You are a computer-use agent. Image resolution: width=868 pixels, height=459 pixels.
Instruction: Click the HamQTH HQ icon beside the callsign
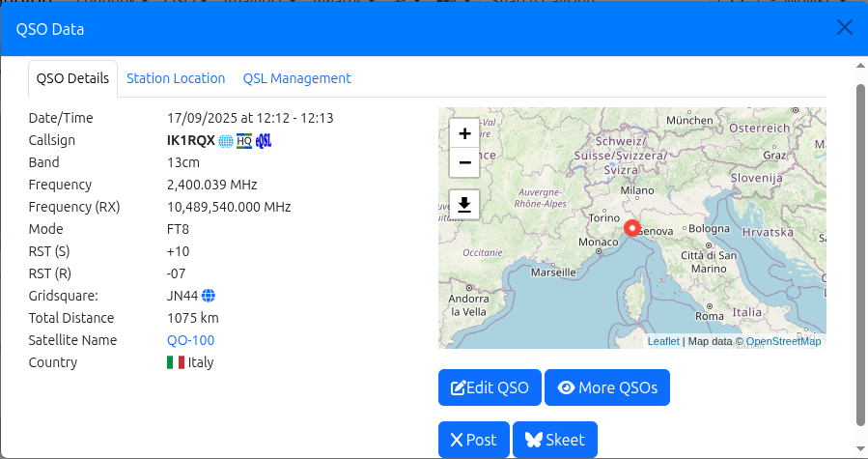click(x=244, y=141)
